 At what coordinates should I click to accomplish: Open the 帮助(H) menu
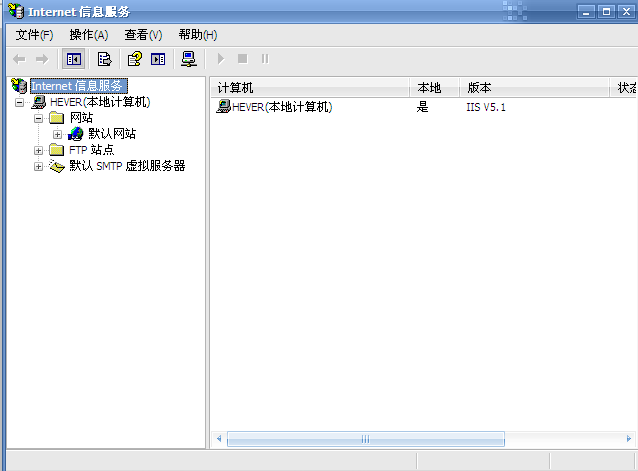tap(198, 35)
